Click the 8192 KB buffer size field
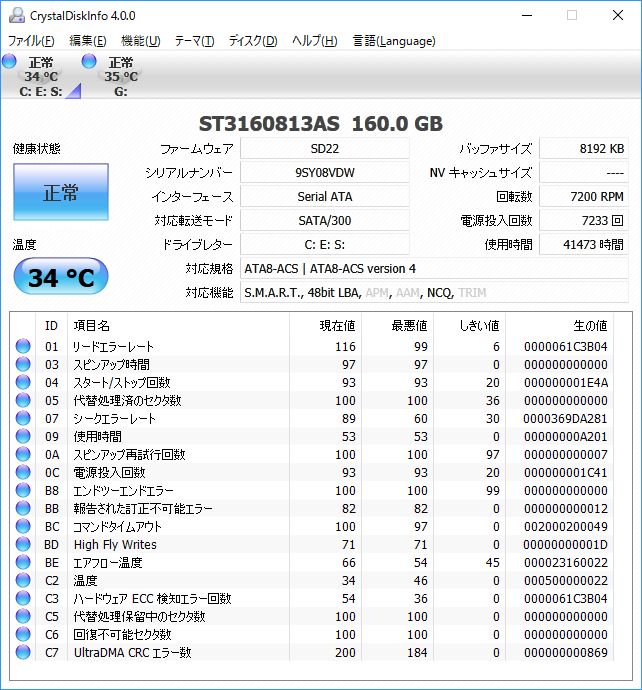The height and width of the screenshot is (690, 642). (583, 149)
